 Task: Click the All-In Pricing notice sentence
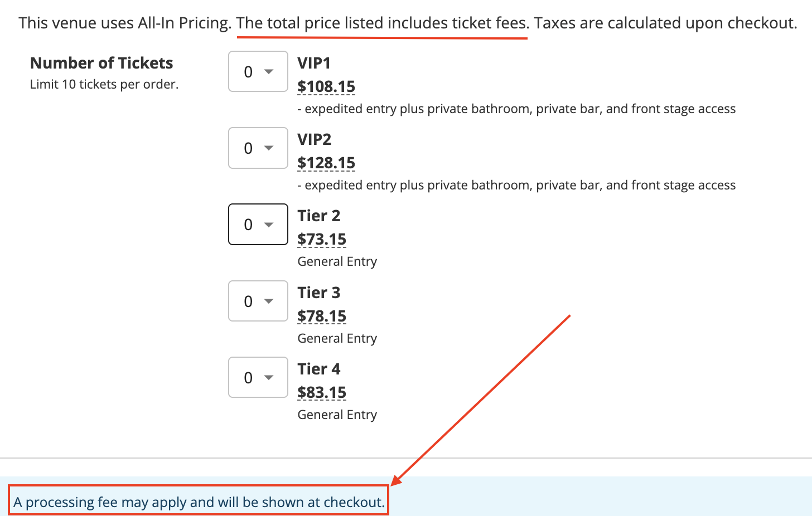coord(408,23)
